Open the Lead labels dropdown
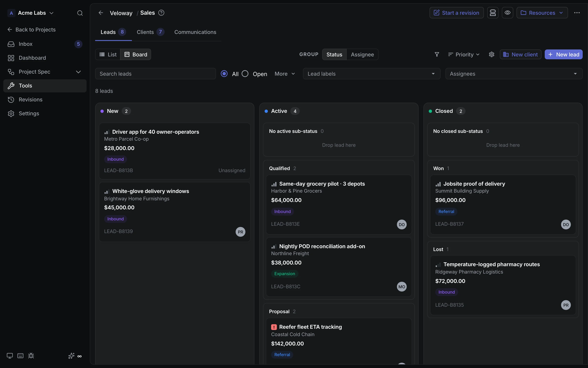The image size is (588, 368). [372, 74]
